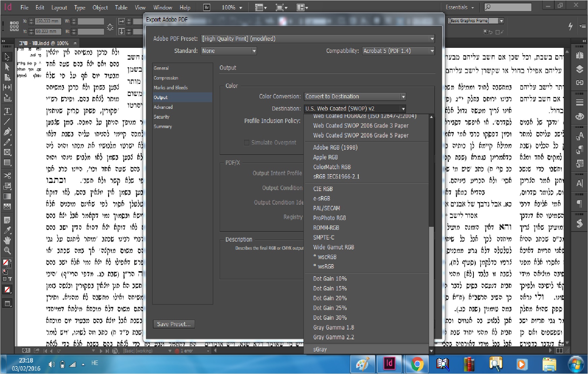Open the Pages panel
Screen dimensions: 588x374
[580, 56]
